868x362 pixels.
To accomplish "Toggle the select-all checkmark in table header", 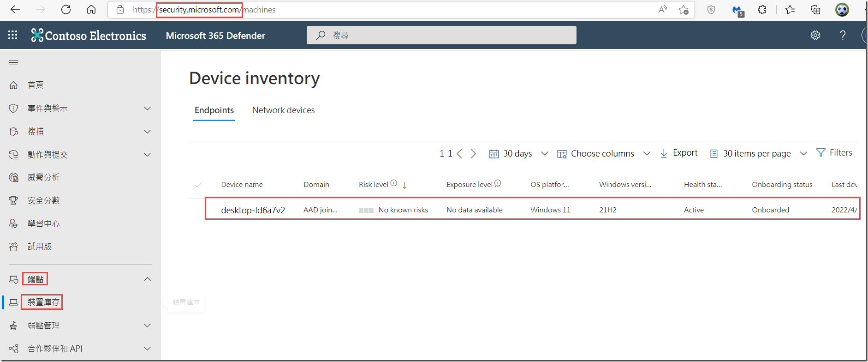I will point(198,185).
